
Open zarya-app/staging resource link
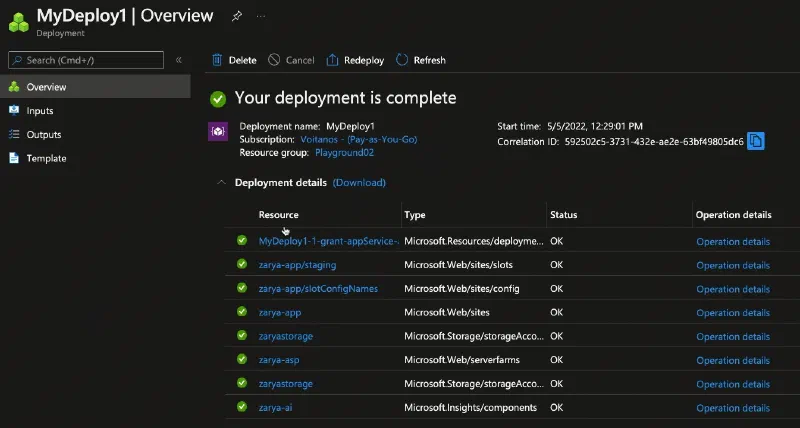click(x=297, y=265)
